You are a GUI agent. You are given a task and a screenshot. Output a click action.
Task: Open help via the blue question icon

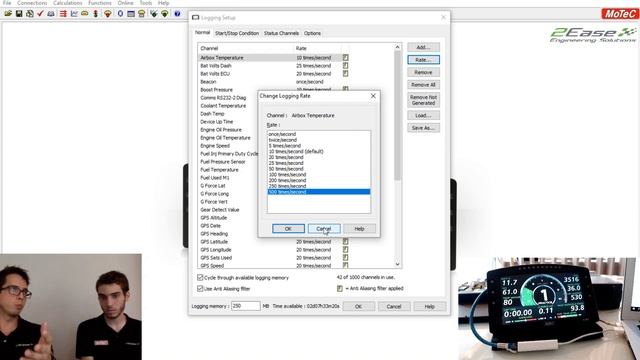(x=177, y=13)
